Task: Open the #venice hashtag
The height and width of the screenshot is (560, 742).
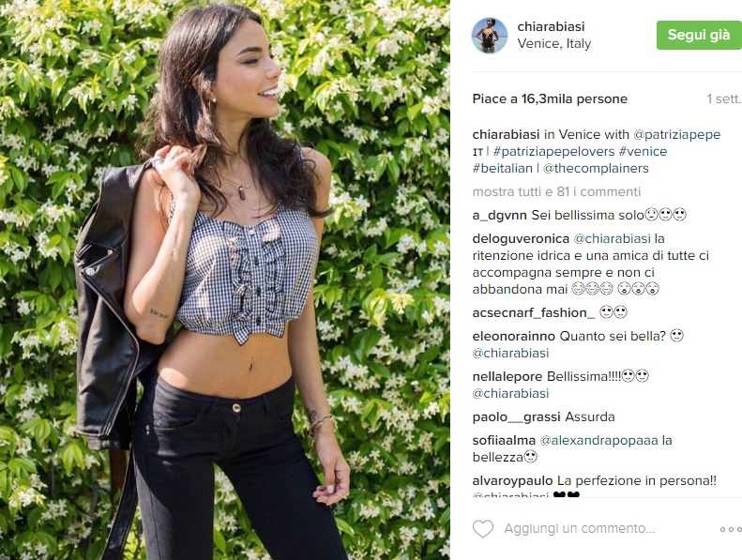Action: point(643,151)
